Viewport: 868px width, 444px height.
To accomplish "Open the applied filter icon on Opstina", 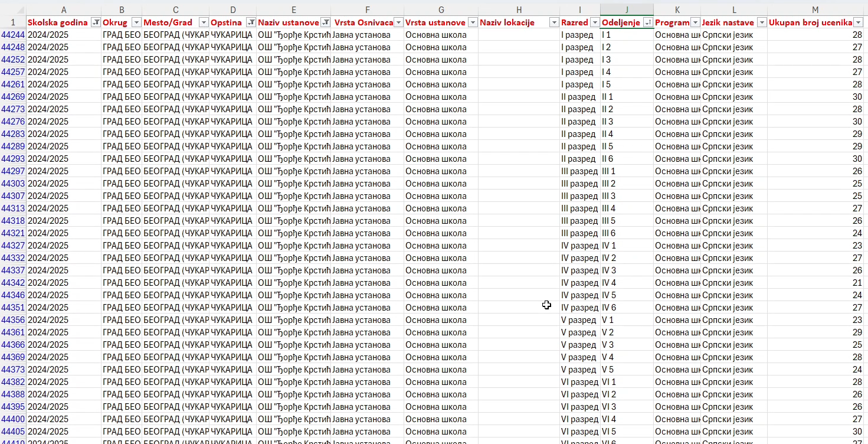I will tap(251, 22).
